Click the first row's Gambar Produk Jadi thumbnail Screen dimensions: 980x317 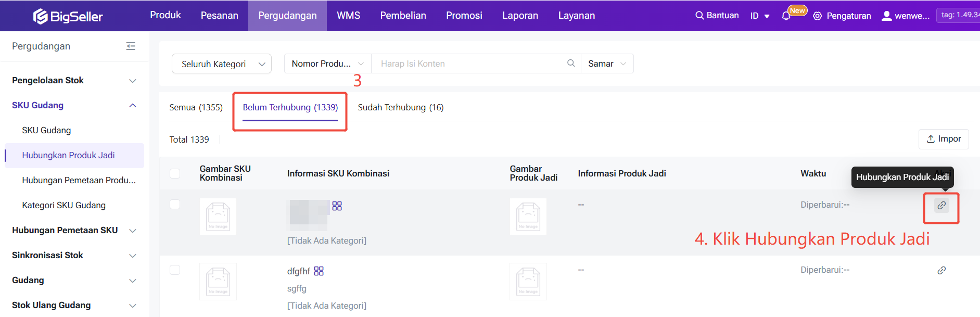click(x=528, y=217)
